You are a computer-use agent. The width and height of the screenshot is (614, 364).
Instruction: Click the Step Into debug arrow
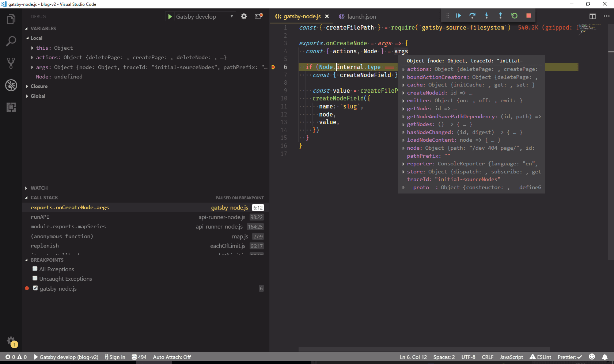(486, 16)
